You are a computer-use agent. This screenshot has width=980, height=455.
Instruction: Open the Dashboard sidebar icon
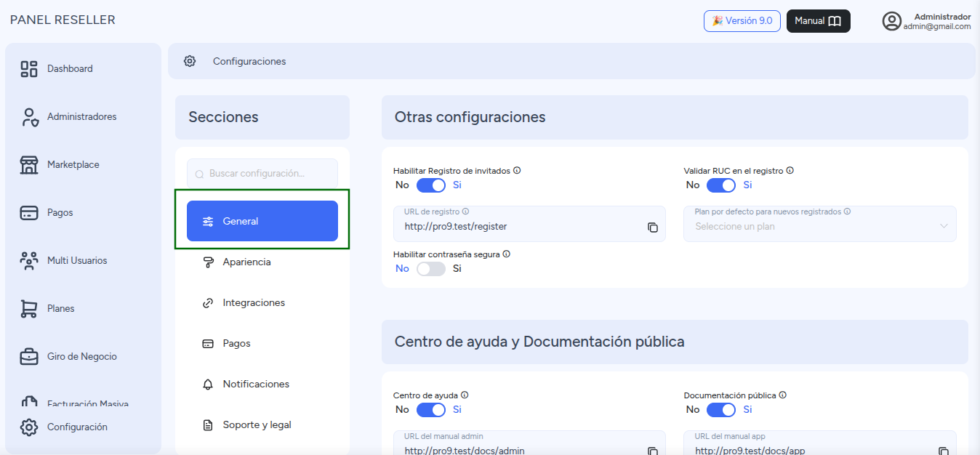[x=29, y=69]
